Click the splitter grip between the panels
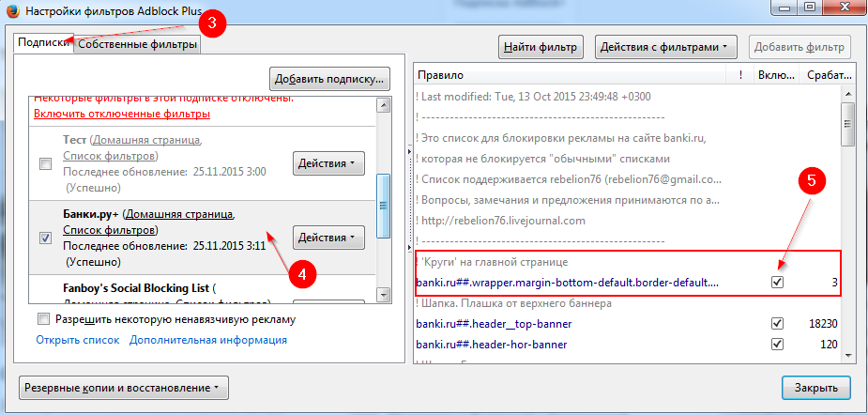The image size is (868, 415). coord(410,198)
